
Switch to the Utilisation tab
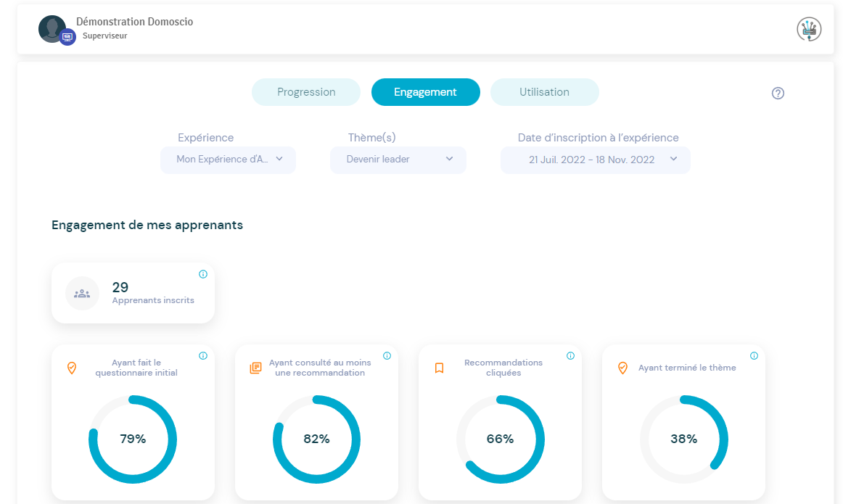(x=544, y=92)
